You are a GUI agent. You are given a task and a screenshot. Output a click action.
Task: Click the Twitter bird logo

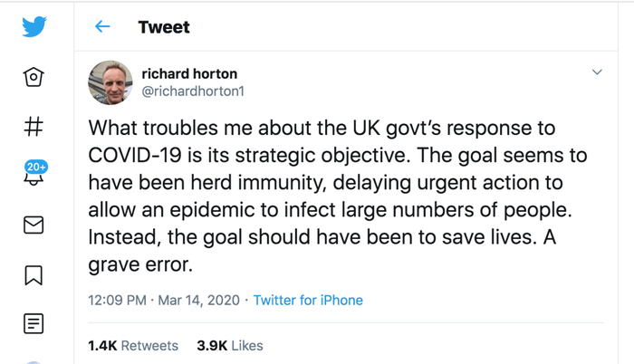34,26
